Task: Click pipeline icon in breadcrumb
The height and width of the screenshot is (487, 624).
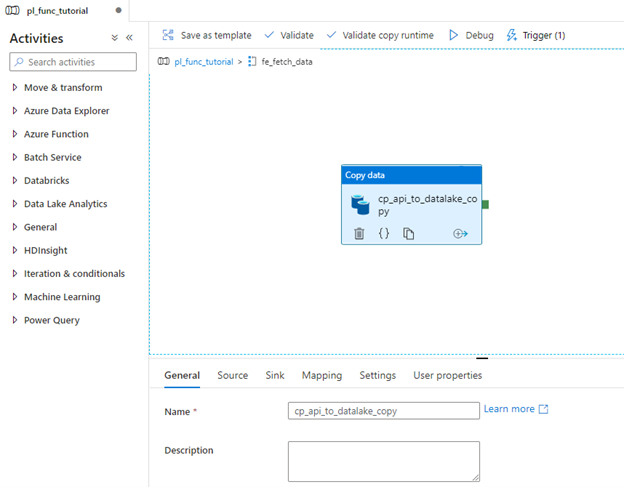Action: coord(164,61)
